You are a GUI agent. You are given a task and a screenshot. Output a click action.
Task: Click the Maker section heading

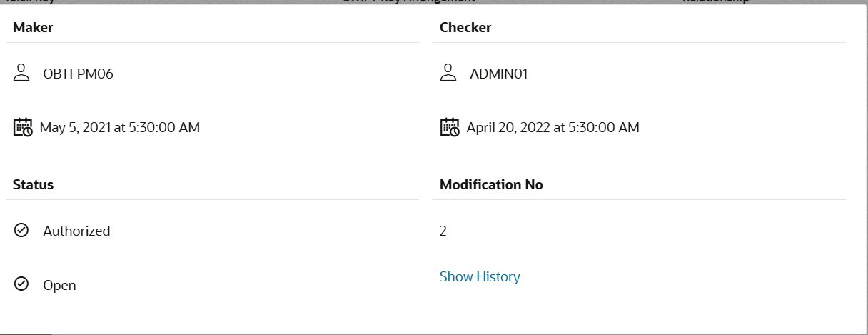(x=33, y=28)
